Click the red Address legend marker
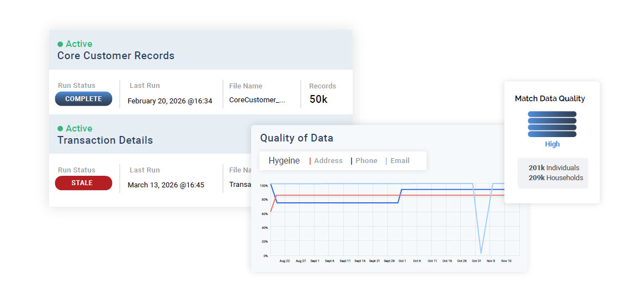 tap(310, 161)
